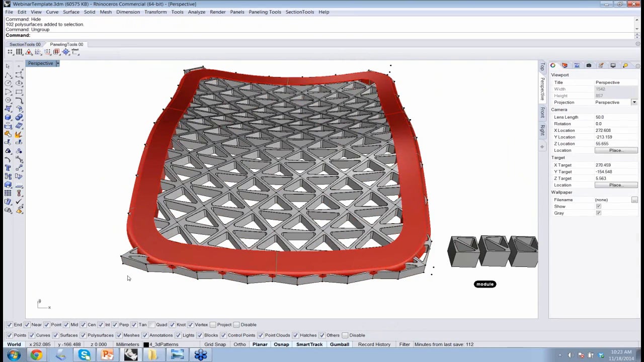Click the Camera Location Place button
Viewport: 644px width, 362px height.
coord(616,150)
